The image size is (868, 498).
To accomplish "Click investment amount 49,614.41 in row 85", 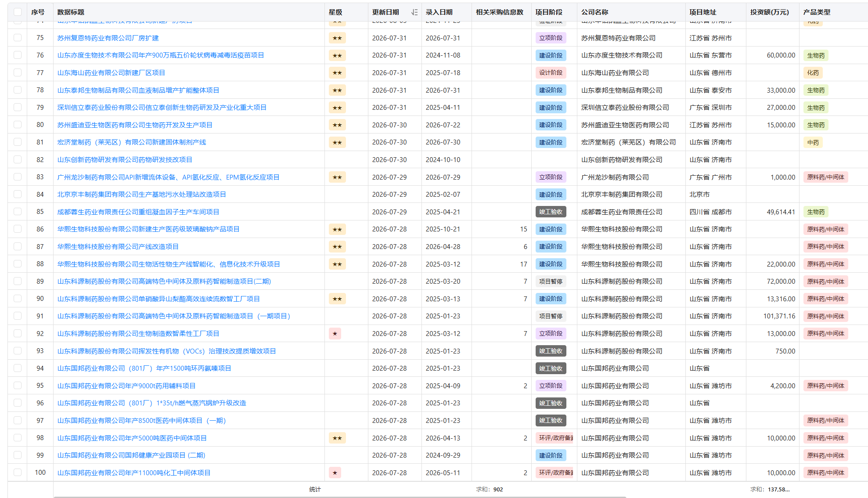I will [781, 212].
